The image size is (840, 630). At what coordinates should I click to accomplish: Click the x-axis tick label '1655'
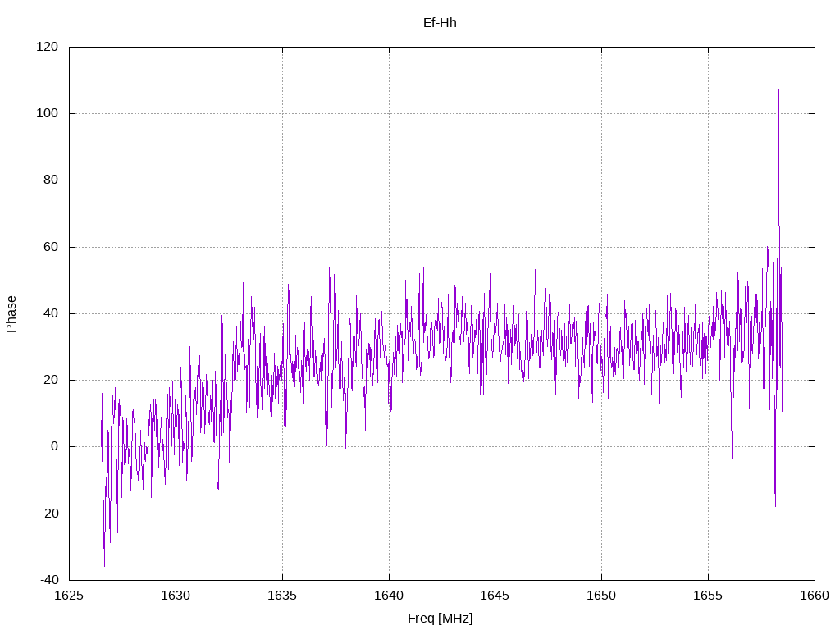(708, 596)
